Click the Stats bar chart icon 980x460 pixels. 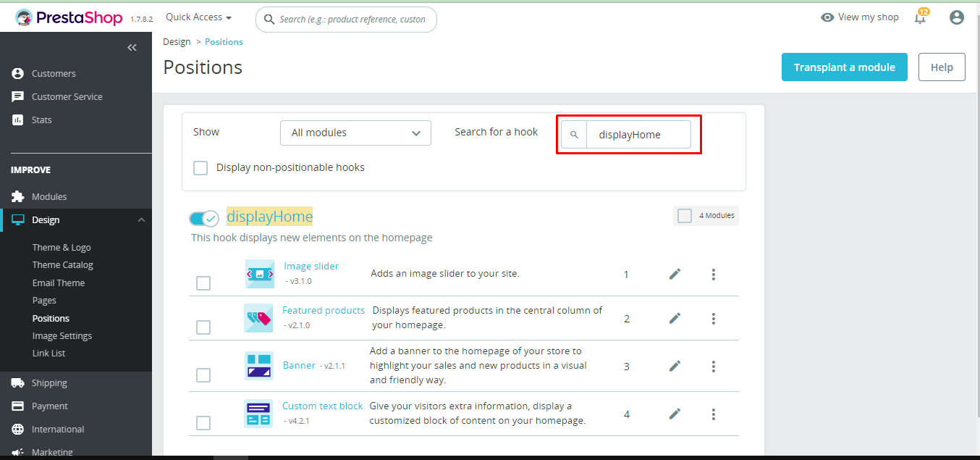pos(18,120)
